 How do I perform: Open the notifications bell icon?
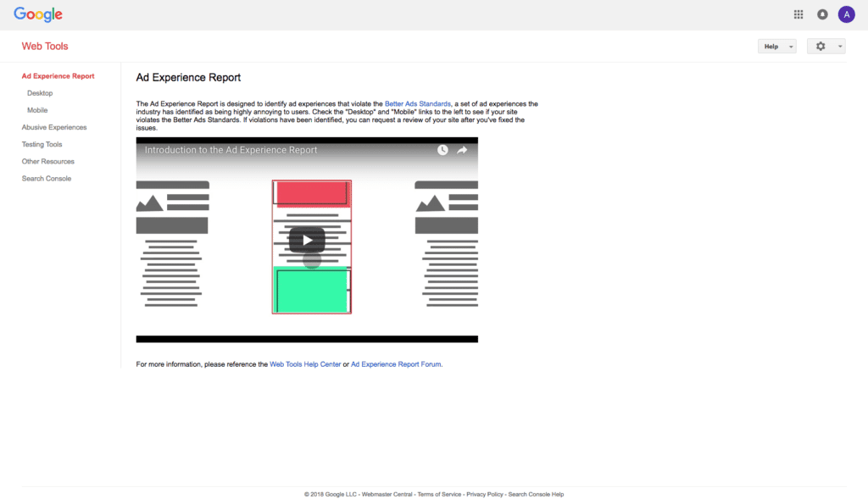822,14
